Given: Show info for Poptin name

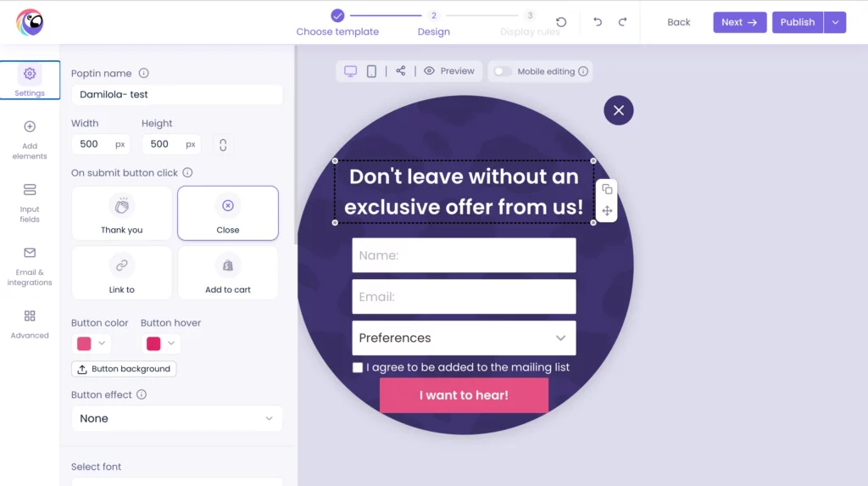Looking at the screenshot, I should 144,73.
